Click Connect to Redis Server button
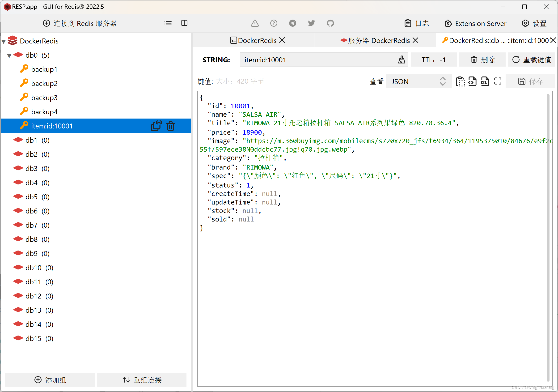 tap(80, 23)
